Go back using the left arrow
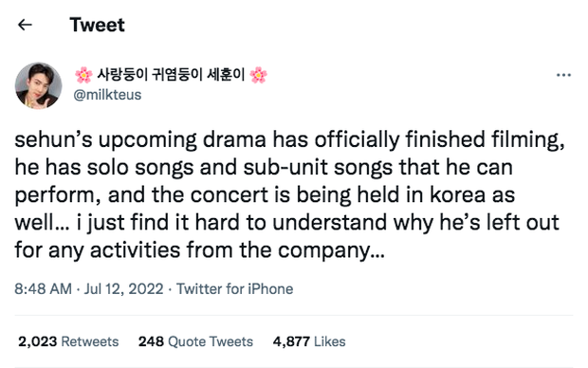The height and width of the screenshot is (368, 588). click(25, 25)
